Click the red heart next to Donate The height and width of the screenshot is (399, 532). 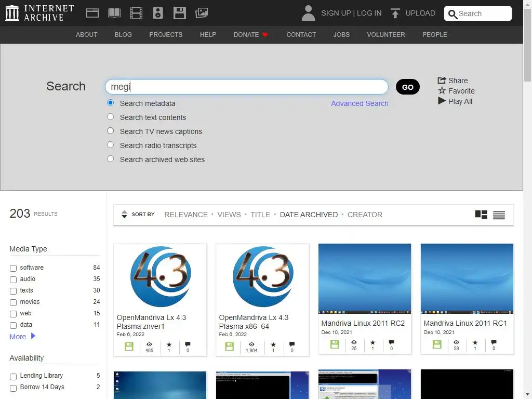pos(265,35)
